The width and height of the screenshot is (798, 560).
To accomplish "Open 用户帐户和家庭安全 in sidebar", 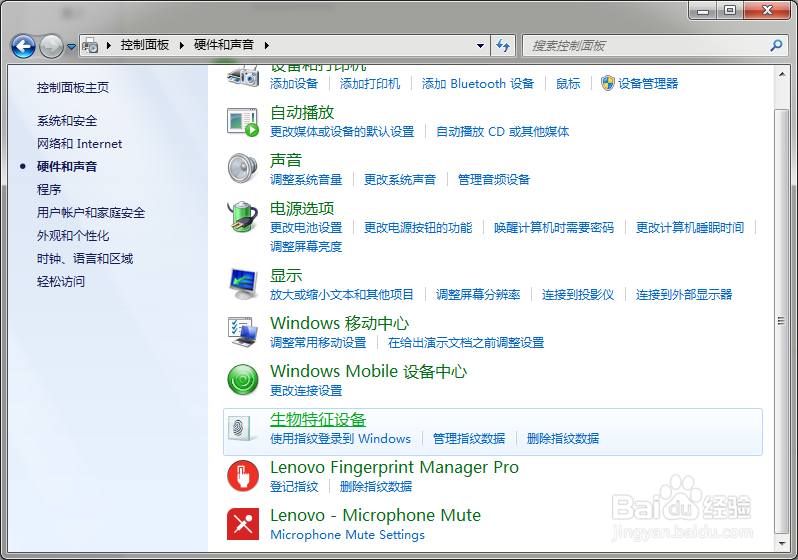I will point(91,213).
